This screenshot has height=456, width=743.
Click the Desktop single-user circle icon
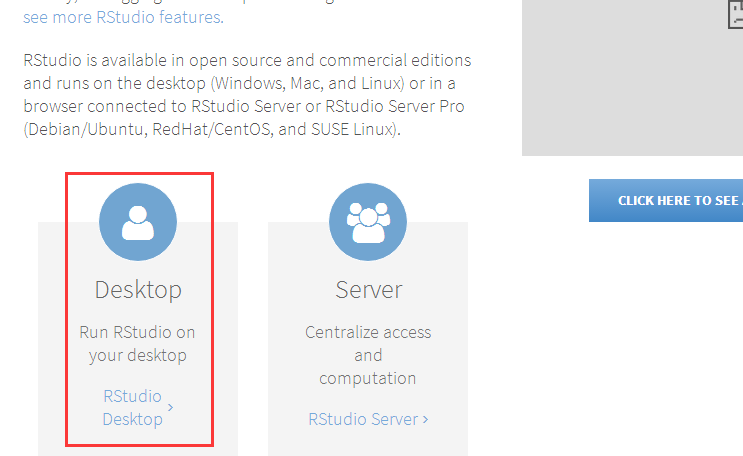pos(138,222)
